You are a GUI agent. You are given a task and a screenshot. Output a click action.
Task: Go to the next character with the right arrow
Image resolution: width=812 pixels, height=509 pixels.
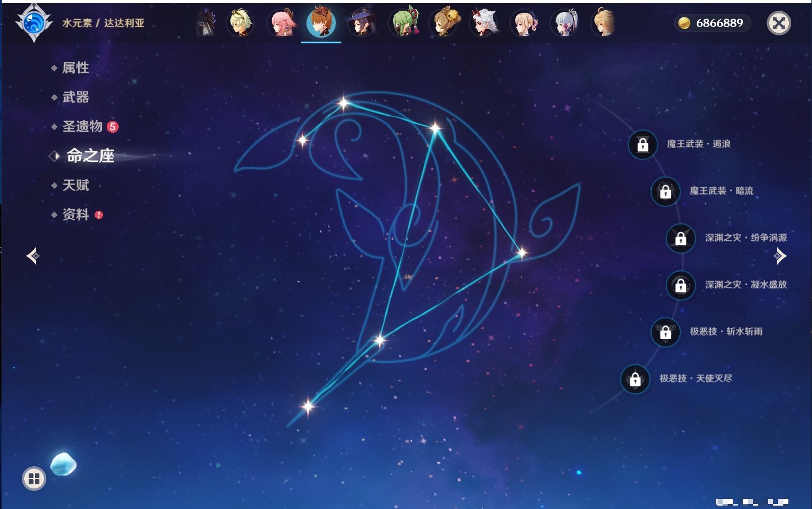780,256
